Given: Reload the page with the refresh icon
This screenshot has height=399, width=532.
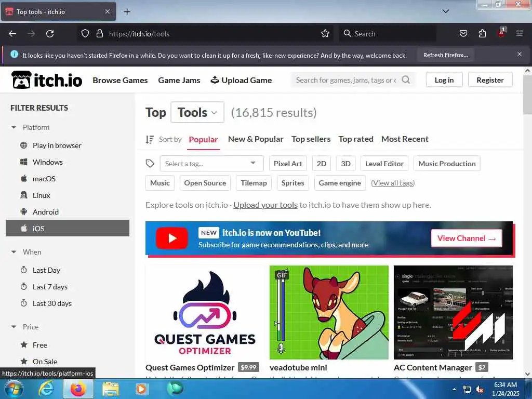Looking at the screenshot, I should click(50, 34).
